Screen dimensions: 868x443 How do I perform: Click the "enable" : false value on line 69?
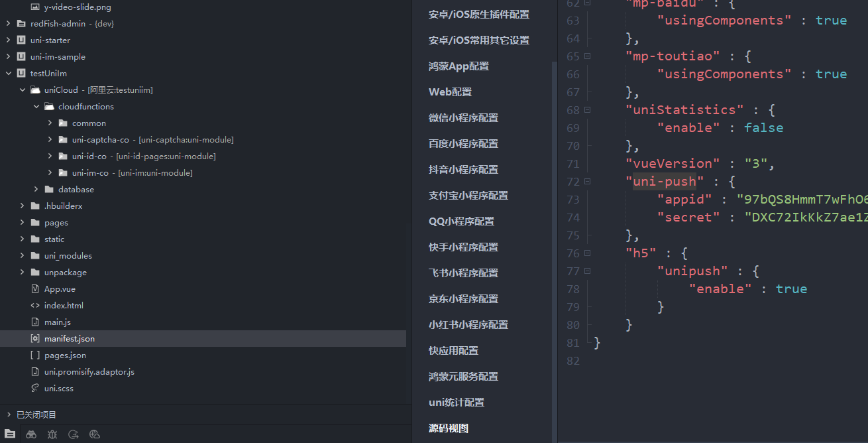pos(763,127)
